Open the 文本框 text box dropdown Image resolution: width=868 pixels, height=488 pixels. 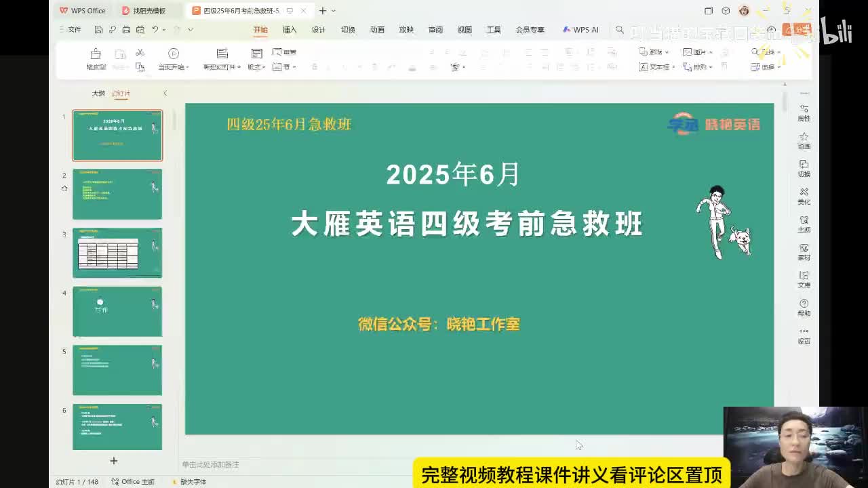click(657, 66)
